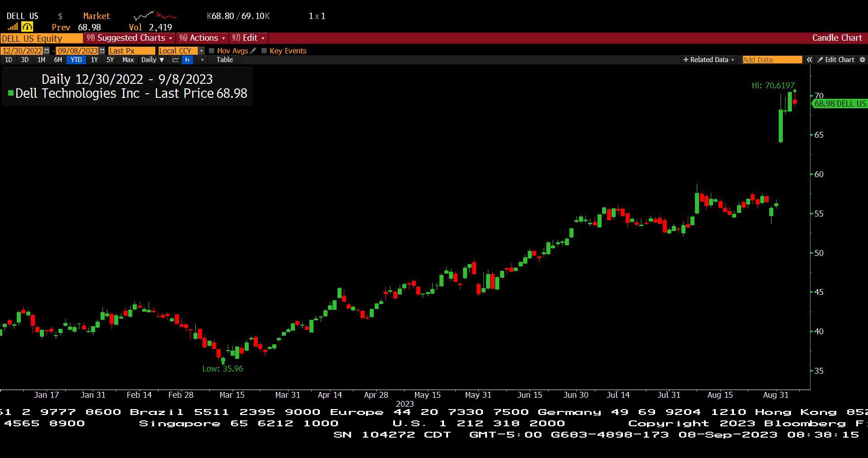Select the 5Y range tab
The width and height of the screenshot is (868, 458).
[x=110, y=60]
